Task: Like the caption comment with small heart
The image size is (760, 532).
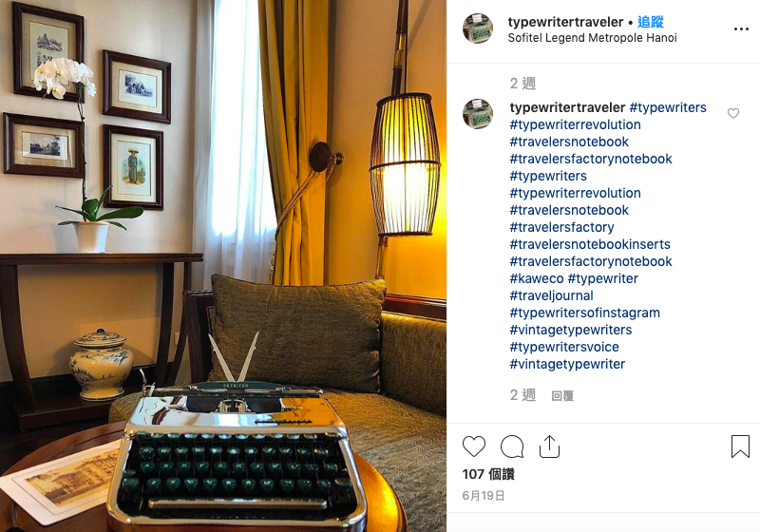Action: point(733,113)
